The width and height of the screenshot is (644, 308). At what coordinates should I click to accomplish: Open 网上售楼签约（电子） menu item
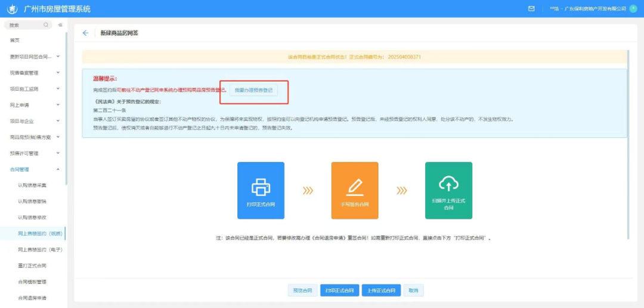(x=40, y=250)
